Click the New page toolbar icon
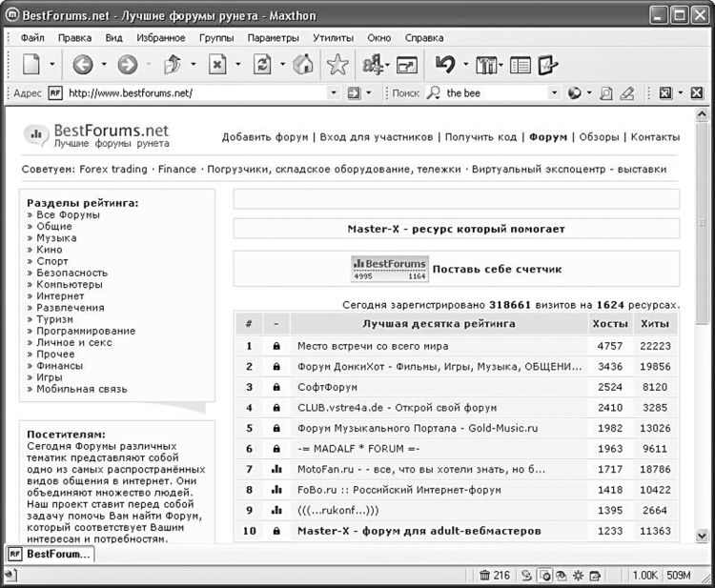 31,64
